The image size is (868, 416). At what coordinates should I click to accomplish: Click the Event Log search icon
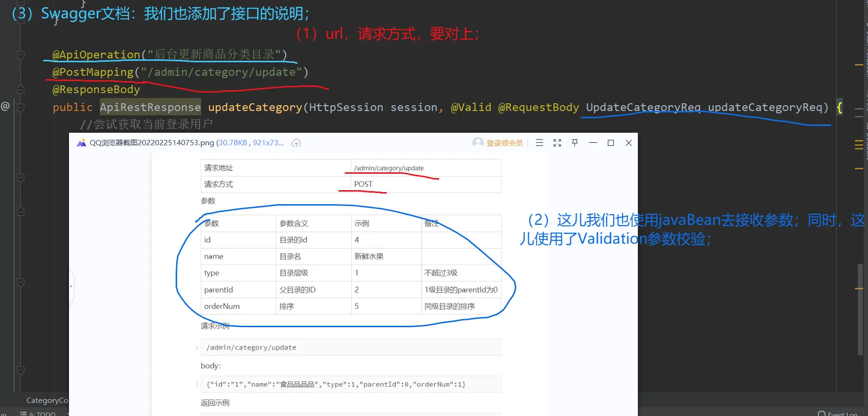[822, 414]
